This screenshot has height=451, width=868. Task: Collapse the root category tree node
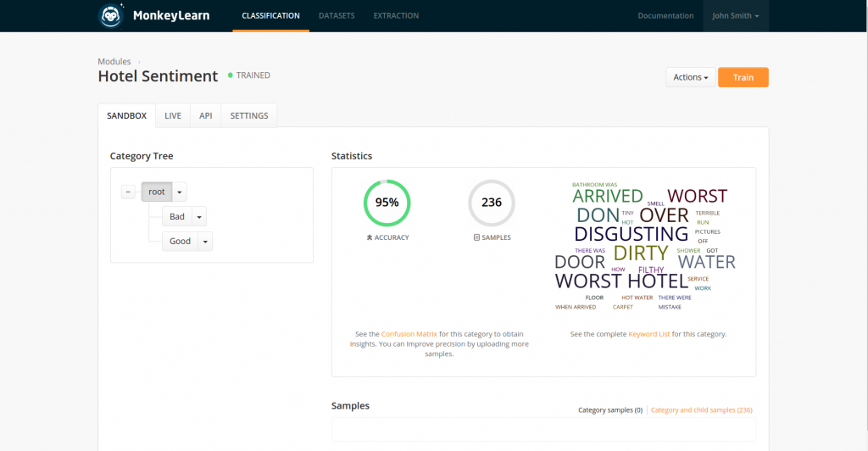(x=128, y=192)
